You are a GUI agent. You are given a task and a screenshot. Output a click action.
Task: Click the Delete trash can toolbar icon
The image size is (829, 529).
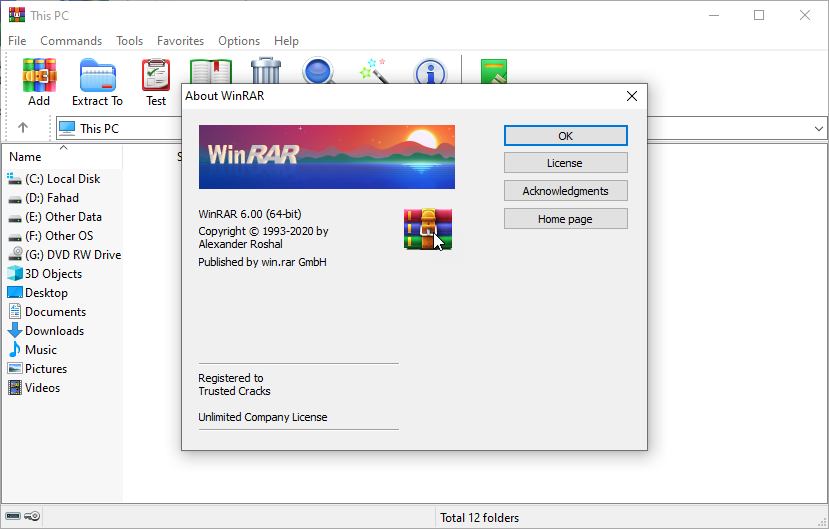[266, 70]
